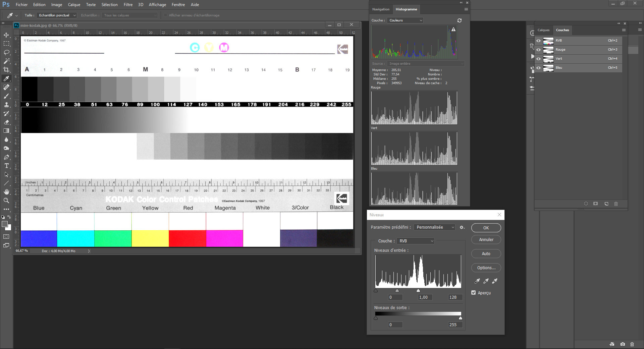
Task: Click the foreground color swatch
Action: (x=5, y=224)
